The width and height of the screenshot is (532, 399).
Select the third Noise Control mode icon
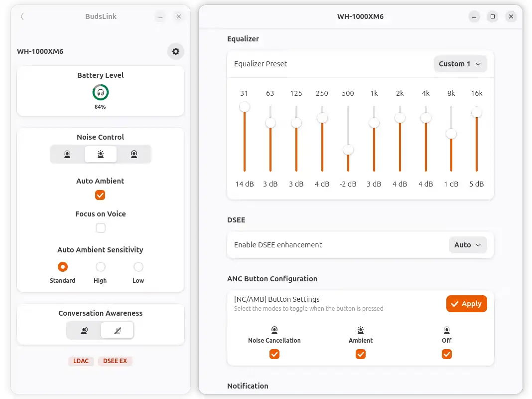134,155
